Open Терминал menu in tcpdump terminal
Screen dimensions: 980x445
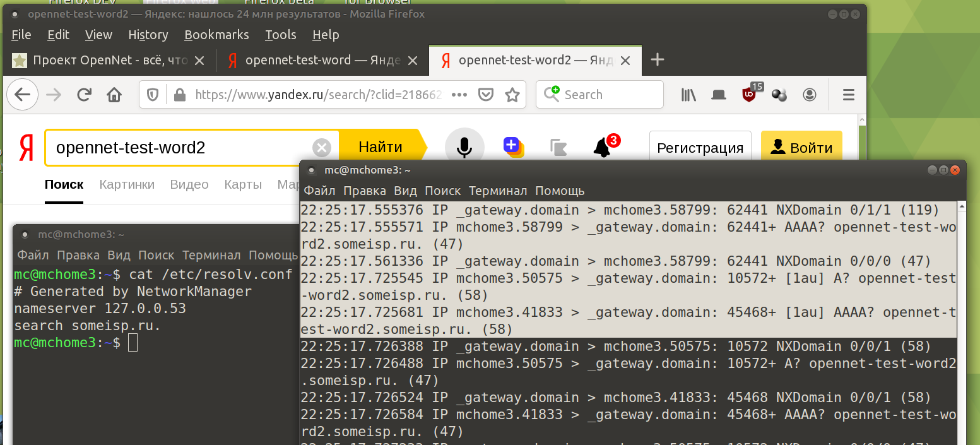[x=498, y=191]
